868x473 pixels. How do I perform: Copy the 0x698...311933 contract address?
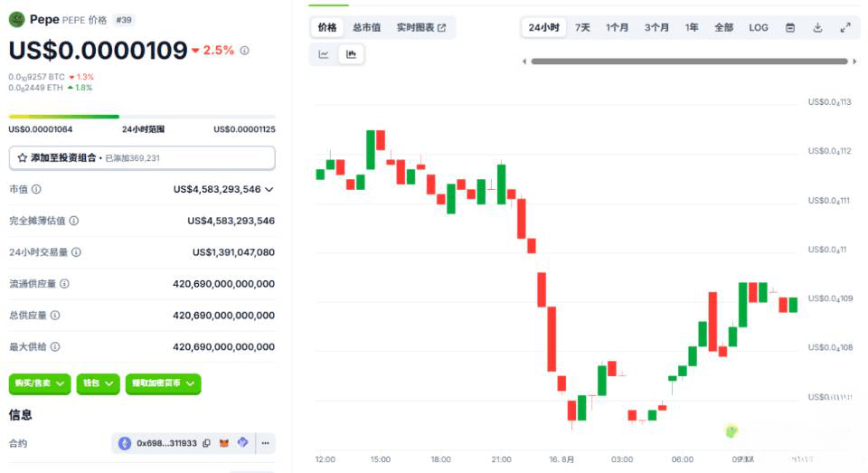(206, 443)
